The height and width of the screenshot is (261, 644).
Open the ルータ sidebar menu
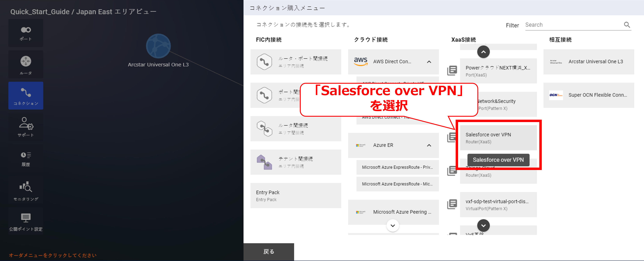(26, 64)
